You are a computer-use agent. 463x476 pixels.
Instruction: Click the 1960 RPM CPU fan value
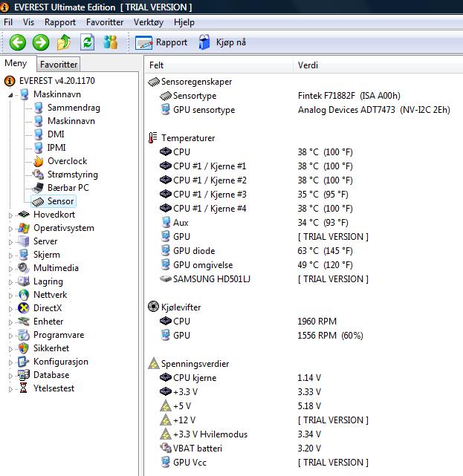pos(317,322)
